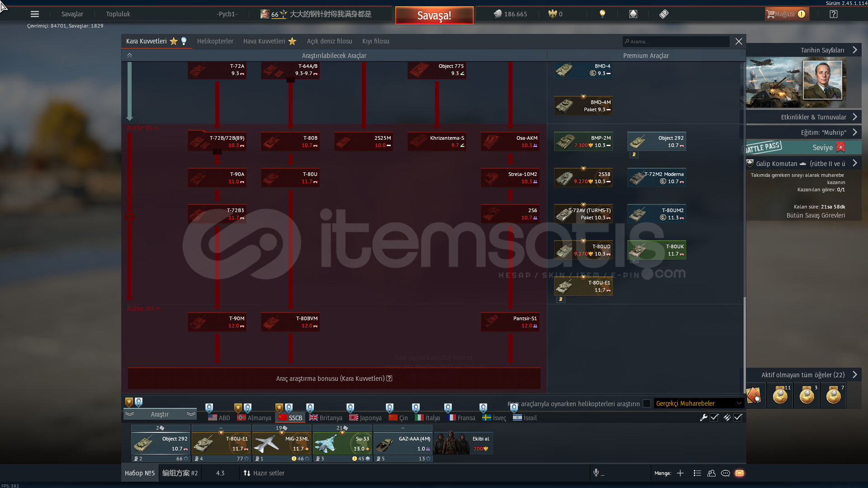The height and width of the screenshot is (488, 868).
Task: Select premium BMP-2M vehicle card
Action: (x=583, y=142)
